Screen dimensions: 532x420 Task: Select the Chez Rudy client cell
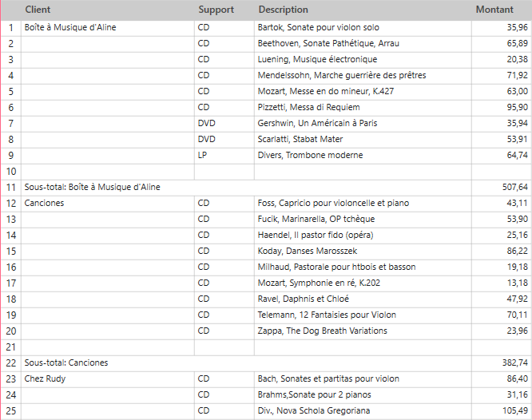point(46,378)
